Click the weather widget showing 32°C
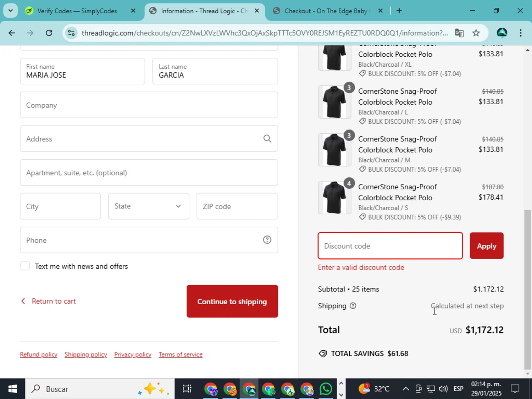Image resolution: width=532 pixels, height=399 pixels. pyautogui.click(x=374, y=389)
